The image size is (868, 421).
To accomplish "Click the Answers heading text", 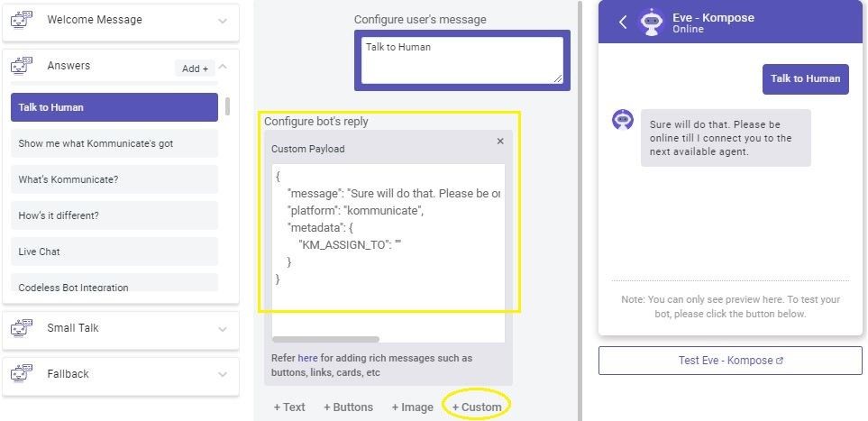I will pos(69,66).
